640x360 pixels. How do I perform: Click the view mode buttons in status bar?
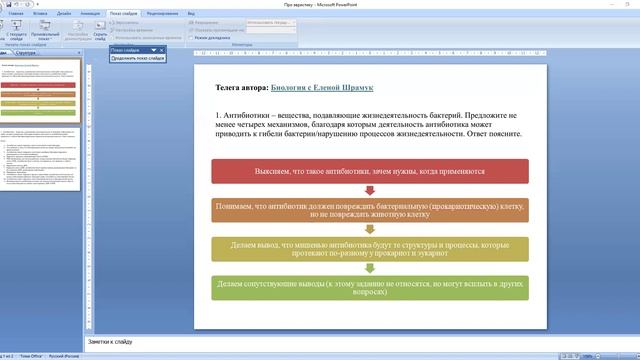click(570, 356)
